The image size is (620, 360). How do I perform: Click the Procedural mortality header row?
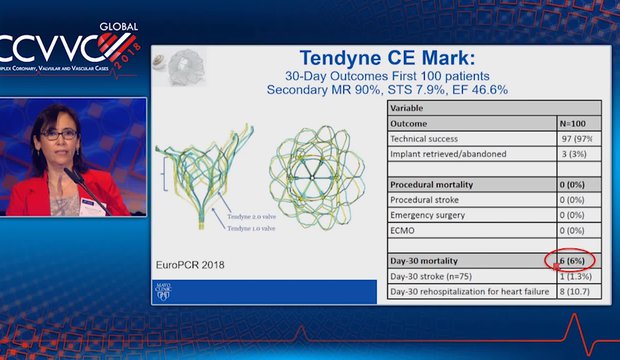pyautogui.click(x=494, y=185)
